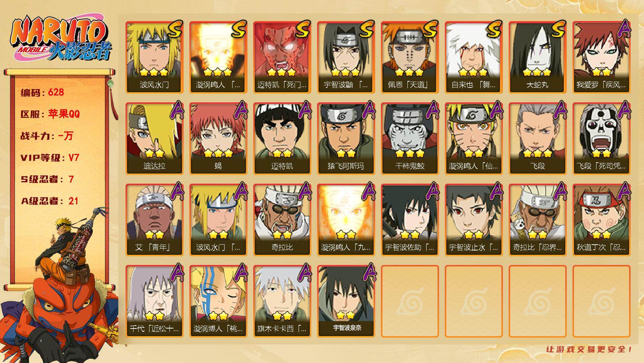Click the 佩恩「天道」 ninja card
This screenshot has width=644, height=363.
(410, 57)
